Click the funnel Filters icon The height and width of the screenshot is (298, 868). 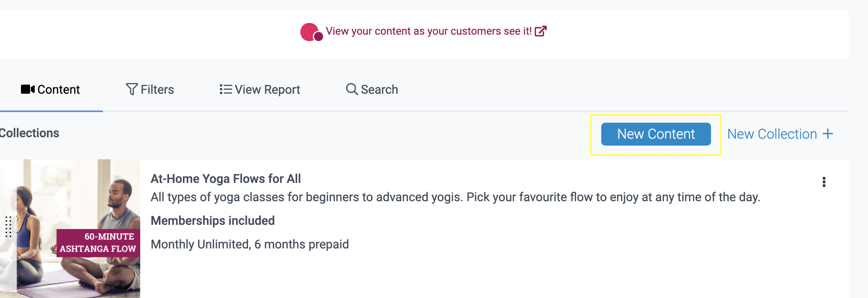click(x=132, y=89)
